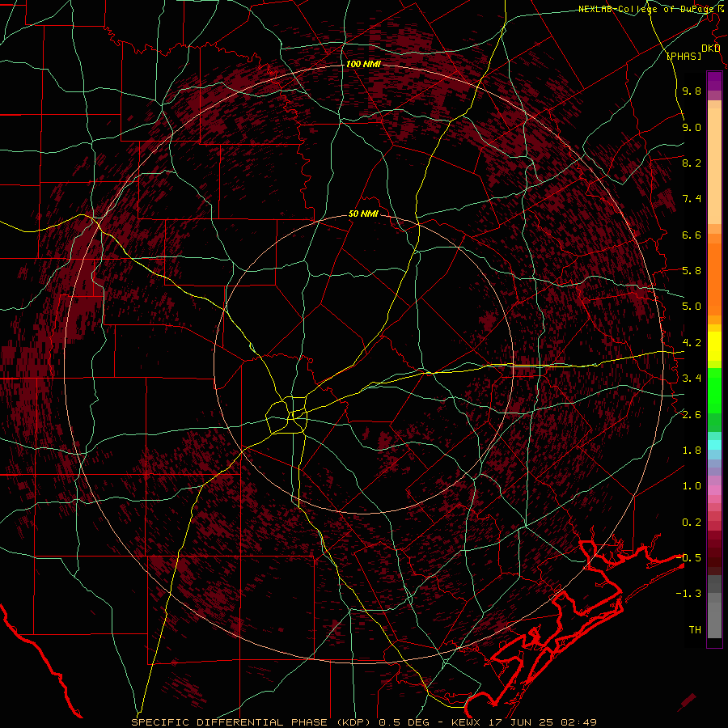Click the 1.8 value on the scale
The width and height of the screenshot is (728, 728).
click(692, 451)
